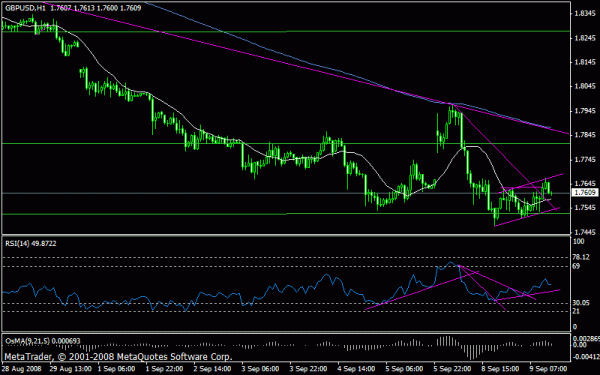
Task: Click the 1.7645 price axis label
Action: pyautogui.click(x=585, y=184)
